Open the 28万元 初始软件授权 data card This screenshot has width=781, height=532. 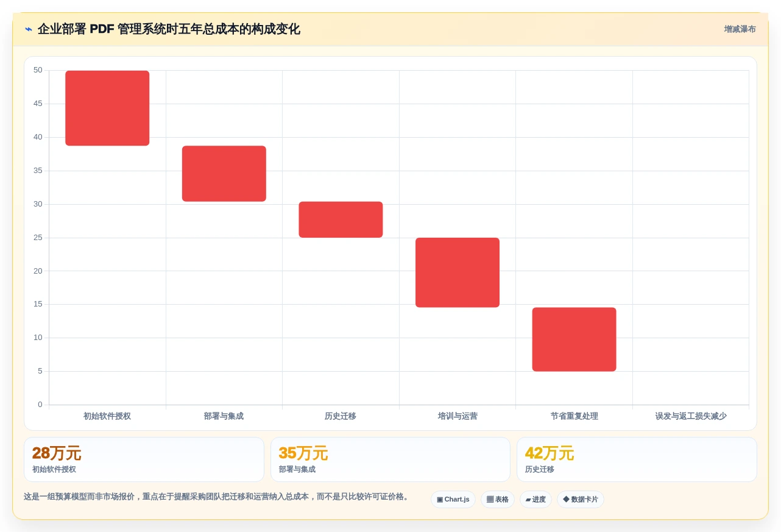144,459
